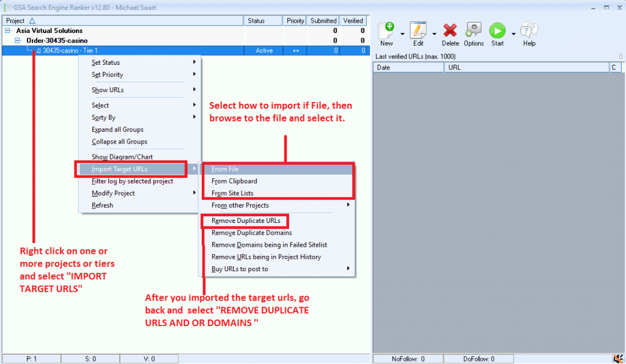This screenshot has width=626, height=364.
Task: Collapse the Order-30435-casino group
Action: click(x=17, y=40)
